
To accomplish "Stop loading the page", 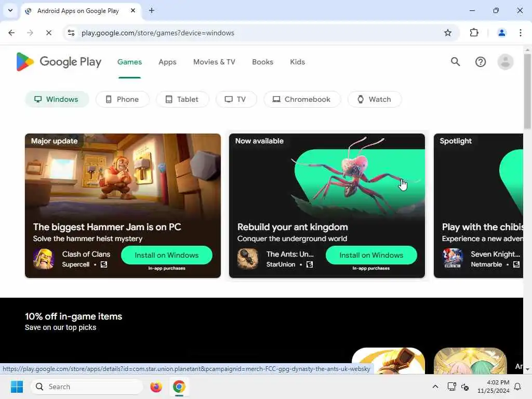I will (x=48, y=33).
